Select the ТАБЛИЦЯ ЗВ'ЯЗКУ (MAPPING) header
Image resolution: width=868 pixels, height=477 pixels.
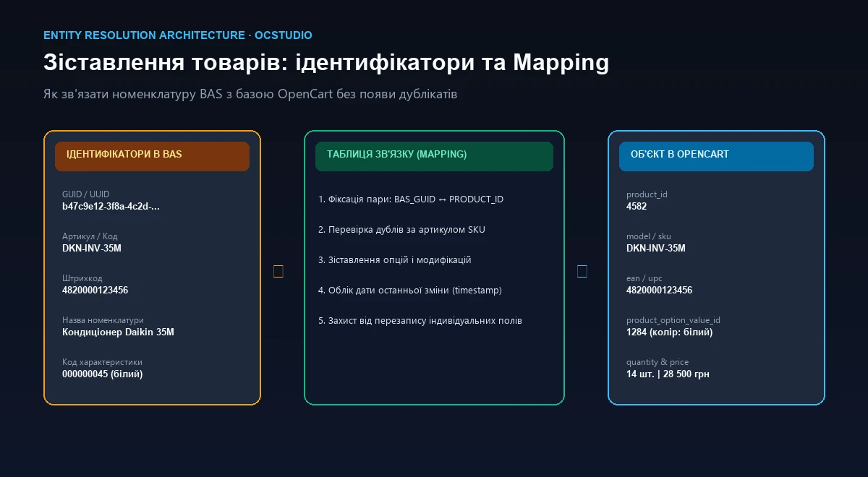(x=434, y=156)
